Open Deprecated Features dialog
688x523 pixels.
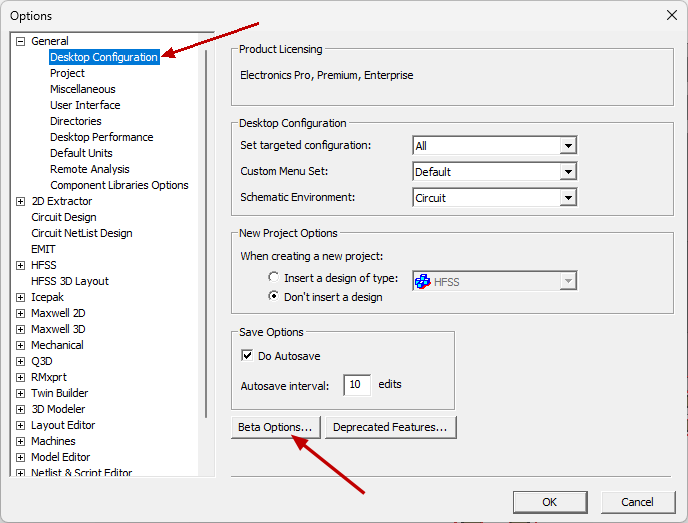click(x=391, y=427)
